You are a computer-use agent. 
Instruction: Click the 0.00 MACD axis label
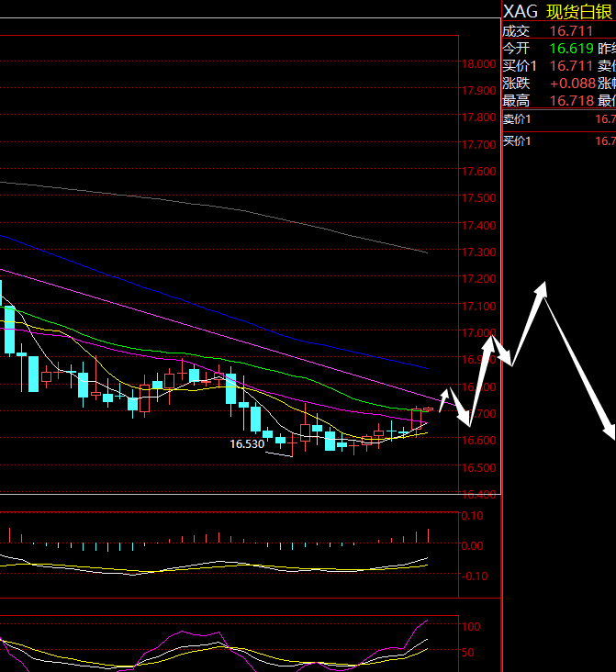coord(472,546)
